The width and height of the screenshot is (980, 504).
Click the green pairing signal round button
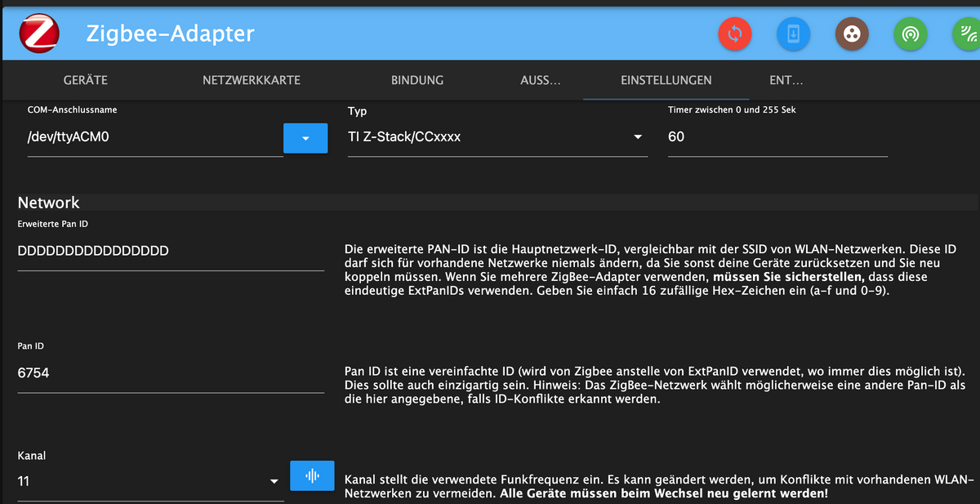point(911,33)
